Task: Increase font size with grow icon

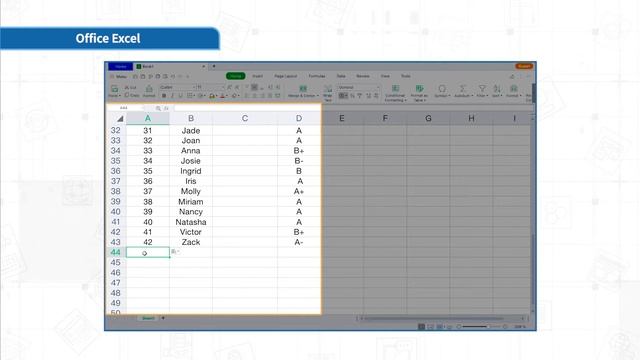Action: 229,87
